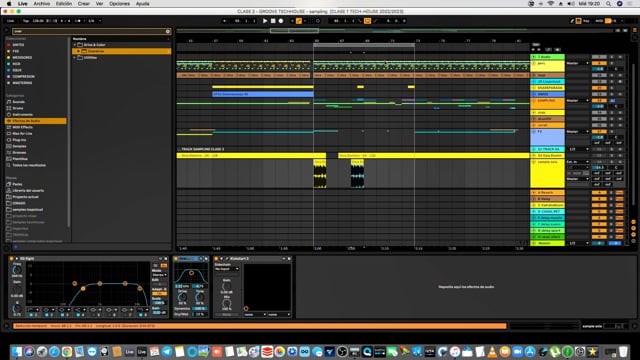The width and height of the screenshot is (640, 360).
Task: Start playback with the Play button
Action: [x=265, y=21]
